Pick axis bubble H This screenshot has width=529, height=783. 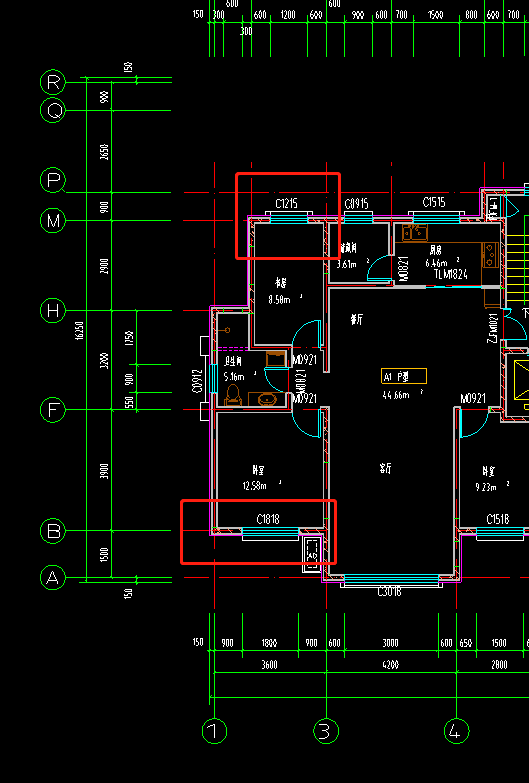53,311
